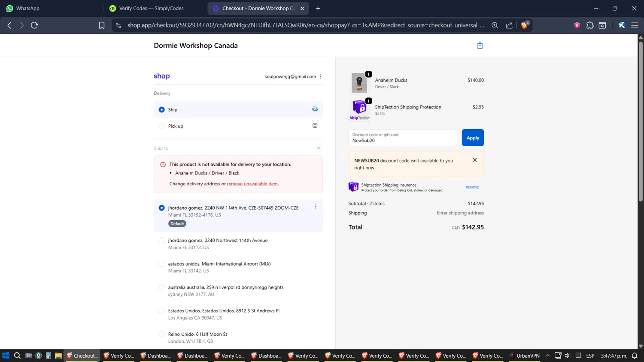Click the share page icon
644x362 pixels.
click(x=509, y=25)
